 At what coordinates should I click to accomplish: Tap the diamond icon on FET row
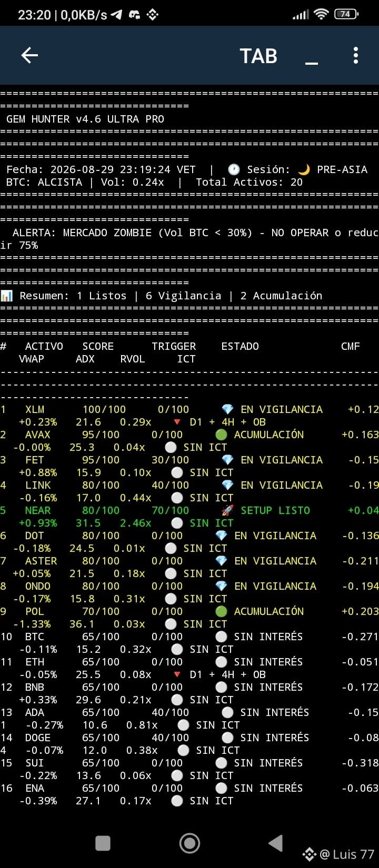[x=227, y=460]
